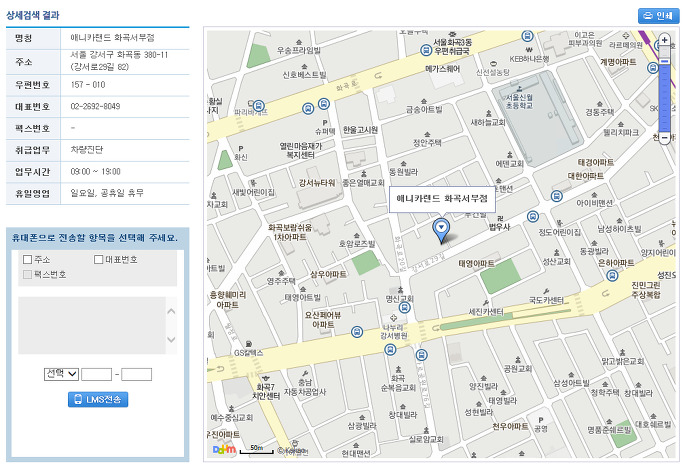The image size is (683, 467).
Task: Click the message box scroll down arrow
Action: (x=171, y=339)
